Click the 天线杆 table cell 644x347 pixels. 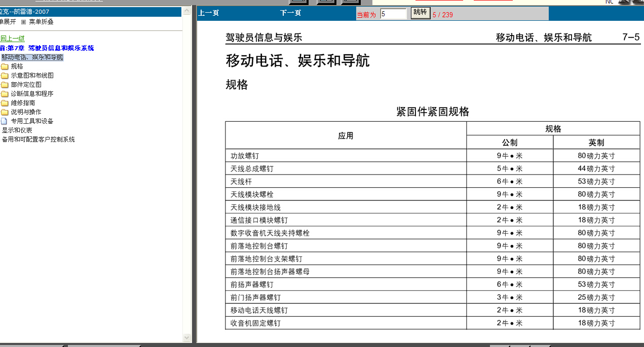(x=346, y=182)
